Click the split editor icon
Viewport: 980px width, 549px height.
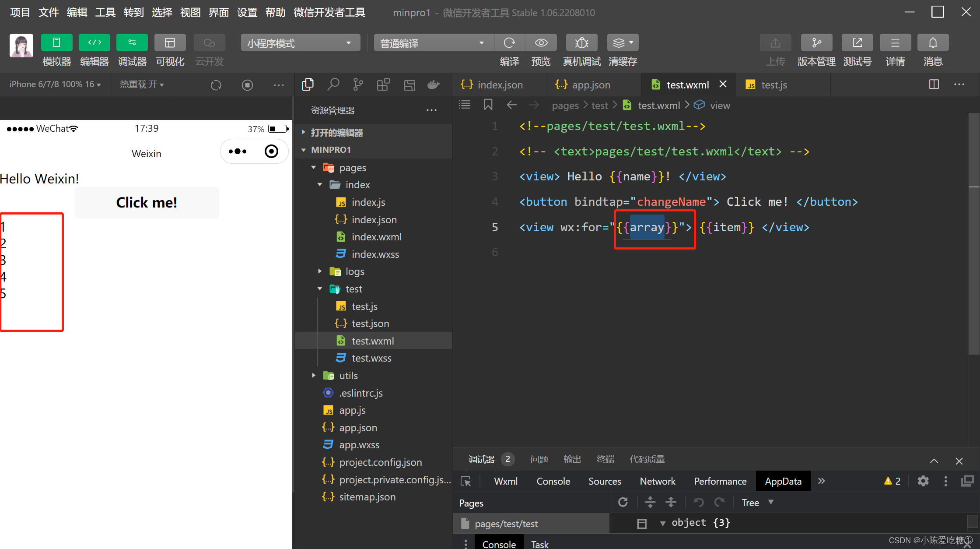(934, 84)
